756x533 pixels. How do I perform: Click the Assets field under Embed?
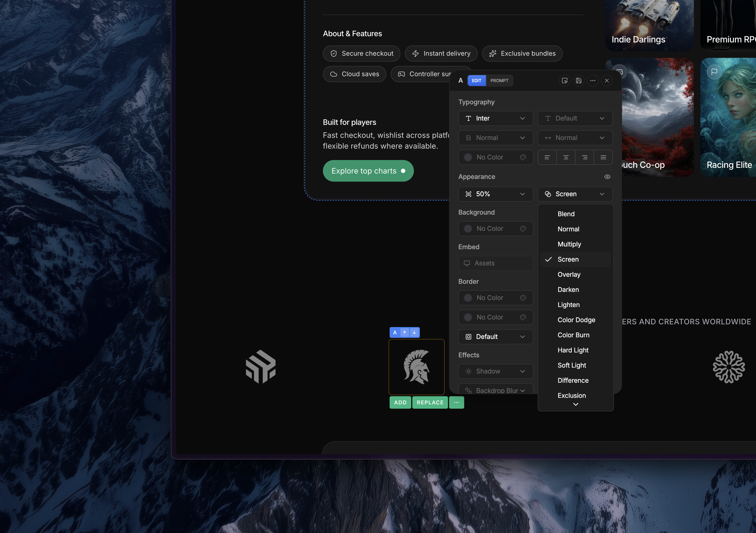(496, 263)
